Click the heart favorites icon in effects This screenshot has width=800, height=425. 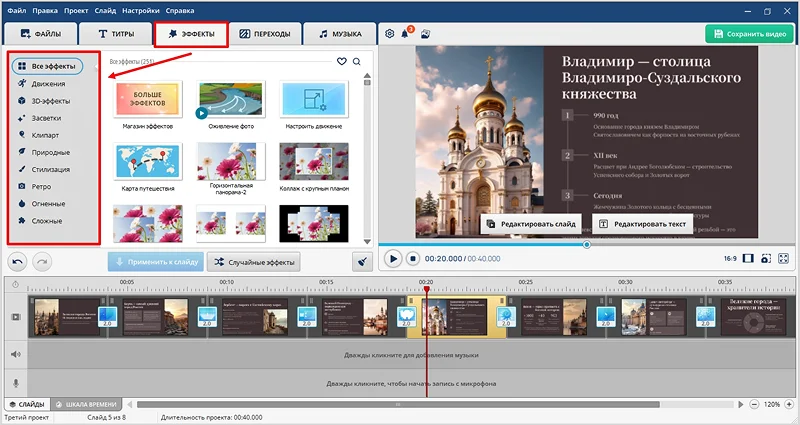[x=341, y=62]
